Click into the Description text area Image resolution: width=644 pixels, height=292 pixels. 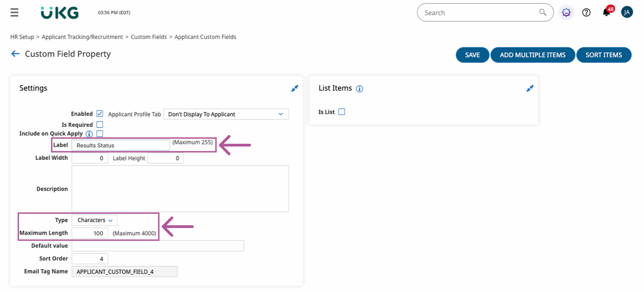(x=180, y=188)
